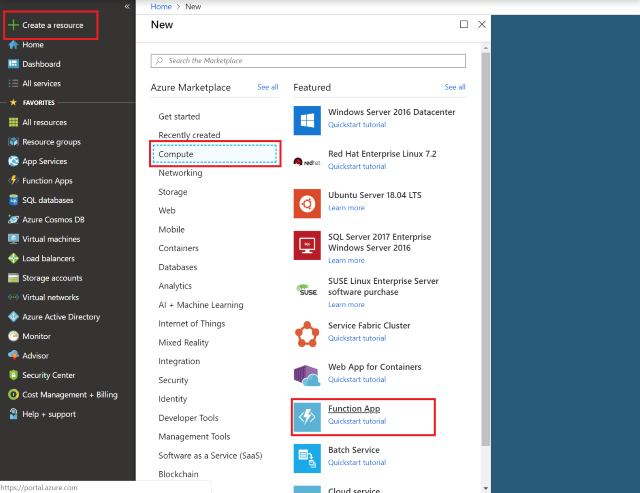Choose Developer Tools category
Screen dimensions: 640x493
click(x=188, y=418)
